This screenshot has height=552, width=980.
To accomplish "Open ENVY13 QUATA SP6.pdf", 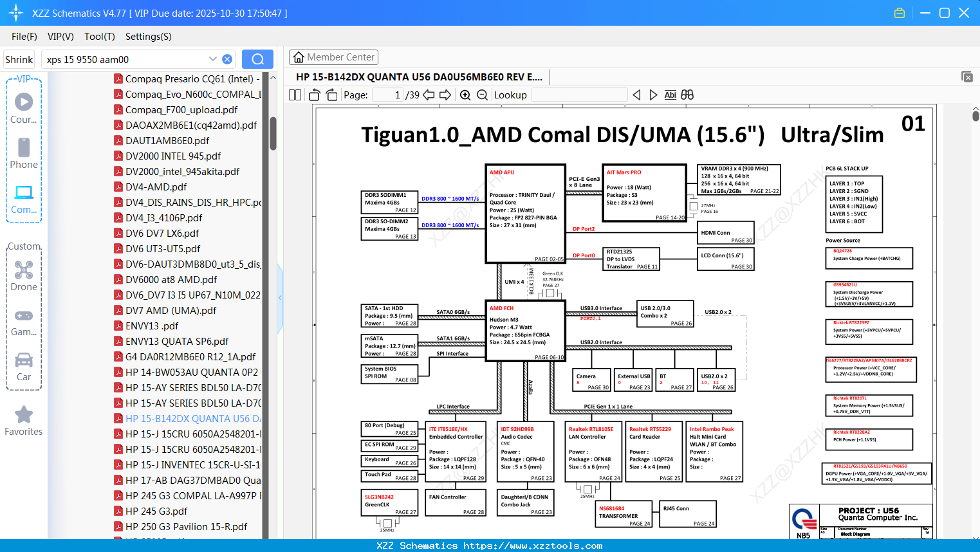I will (171, 341).
